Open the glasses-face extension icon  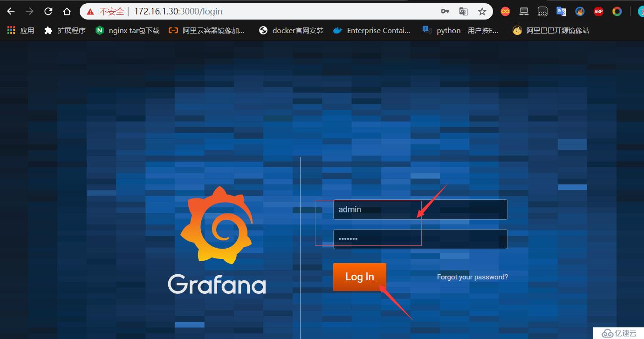(542, 12)
